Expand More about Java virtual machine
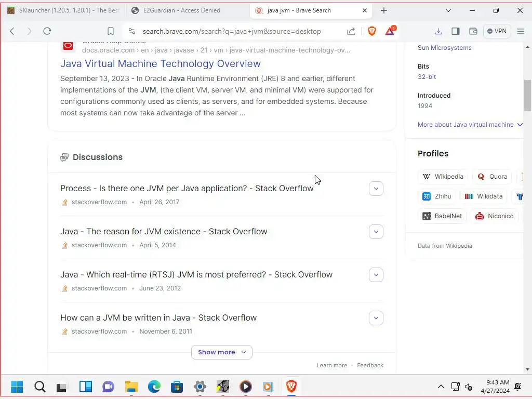Viewport: 532px width, 399px height. point(470,125)
